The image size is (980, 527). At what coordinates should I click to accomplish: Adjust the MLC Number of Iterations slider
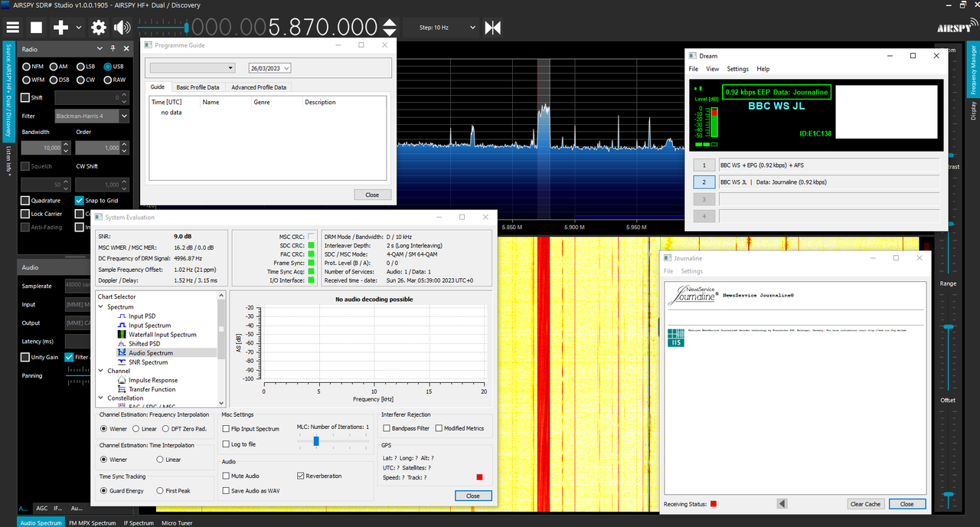(332, 441)
